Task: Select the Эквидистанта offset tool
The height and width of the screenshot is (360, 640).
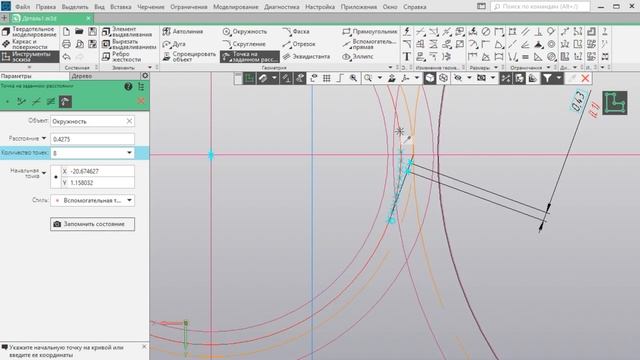Action: [306, 57]
